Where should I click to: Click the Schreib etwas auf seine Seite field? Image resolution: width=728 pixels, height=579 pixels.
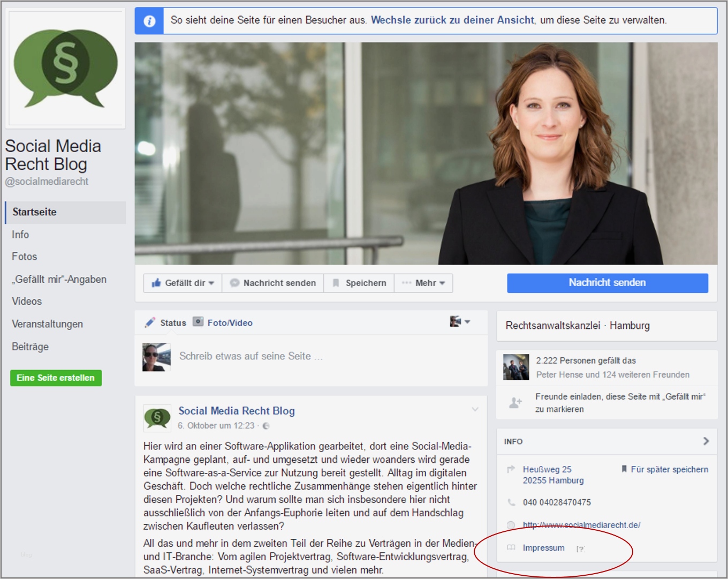251,356
